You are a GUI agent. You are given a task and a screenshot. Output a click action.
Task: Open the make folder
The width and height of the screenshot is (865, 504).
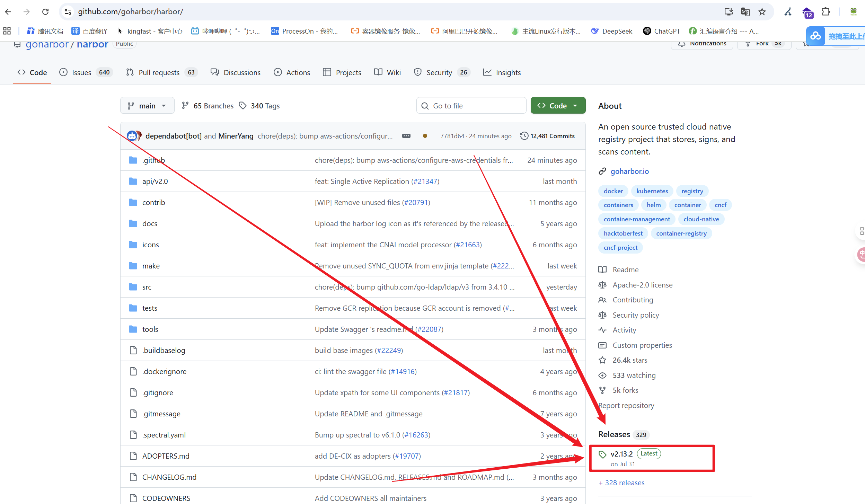[x=151, y=266]
